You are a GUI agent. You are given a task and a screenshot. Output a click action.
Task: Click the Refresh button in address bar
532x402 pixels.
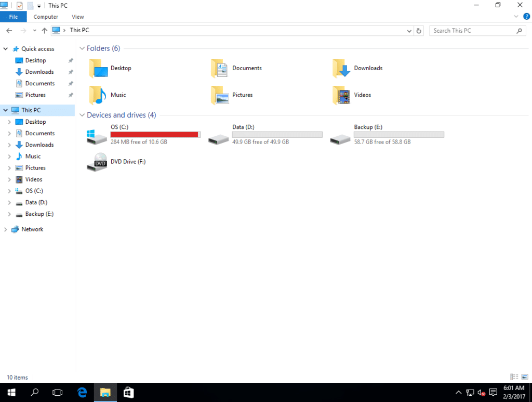click(x=419, y=31)
